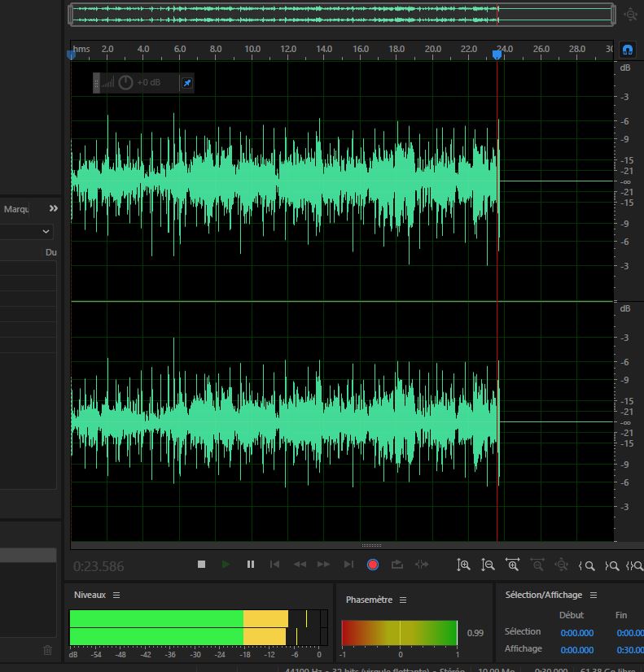Open the Niveaux panel menu
Screen dimensions: 644x672
point(116,596)
